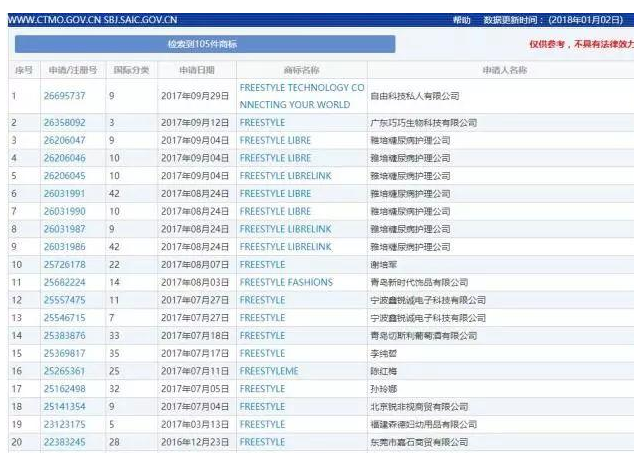Open registration number 26206045
This screenshot has height=455, width=634.
pyautogui.click(x=64, y=175)
